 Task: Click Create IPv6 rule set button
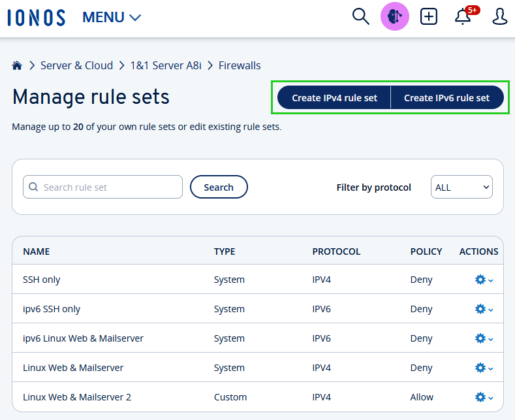tap(446, 98)
